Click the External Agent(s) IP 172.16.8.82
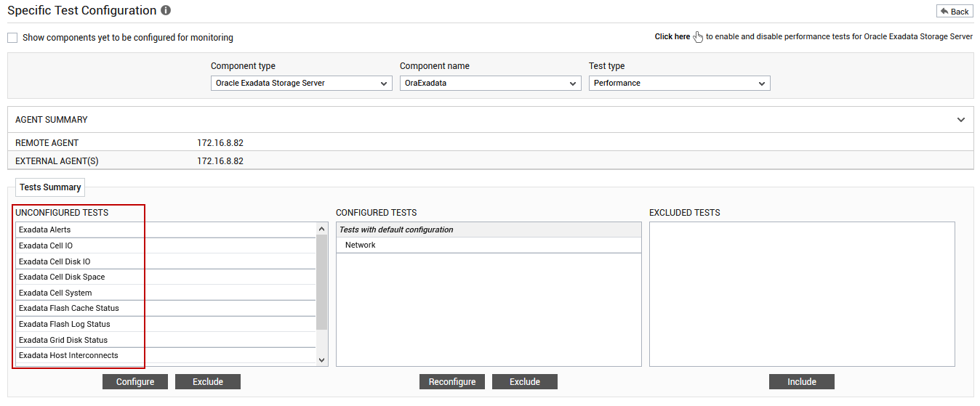The width and height of the screenshot is (980, 406). click(220, 161)
